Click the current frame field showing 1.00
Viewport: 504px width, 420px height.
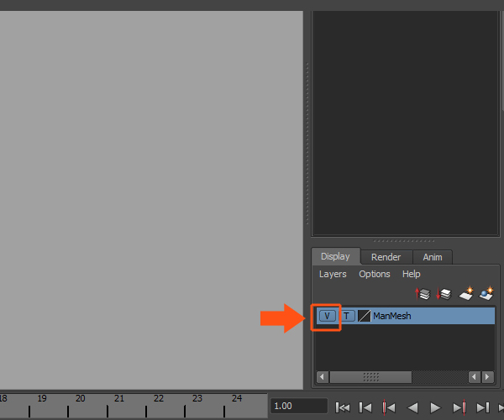click(299, 406)
